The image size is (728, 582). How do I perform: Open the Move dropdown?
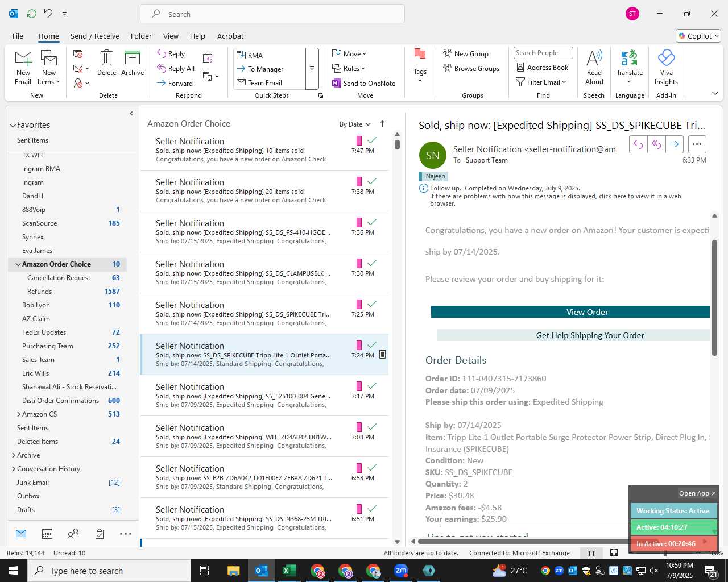coord(349,53)
